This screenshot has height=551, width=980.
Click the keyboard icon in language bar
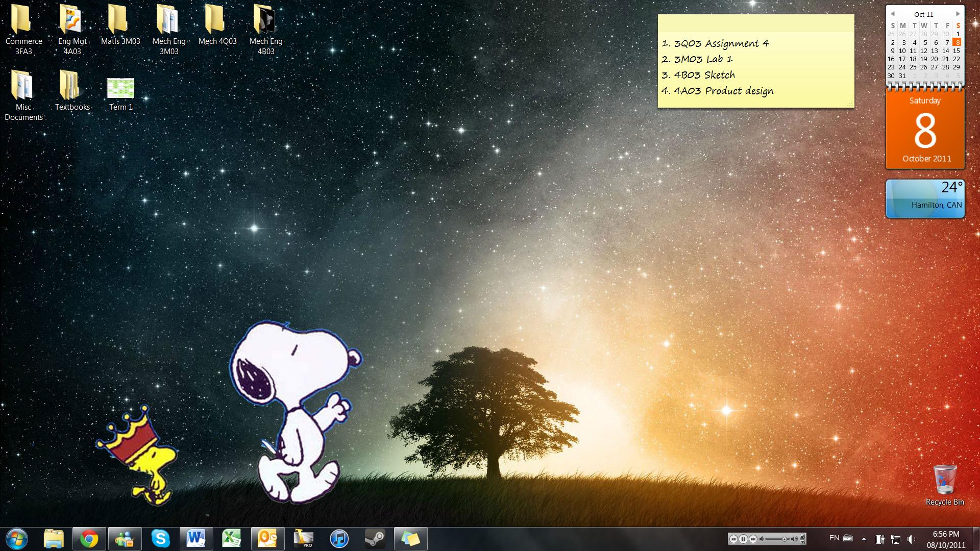coord(848,538)
